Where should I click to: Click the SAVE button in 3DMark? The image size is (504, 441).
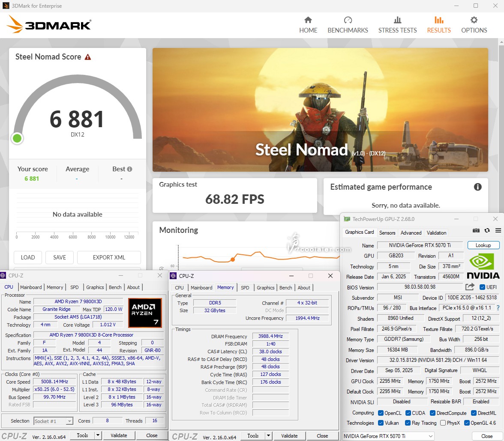60,257
